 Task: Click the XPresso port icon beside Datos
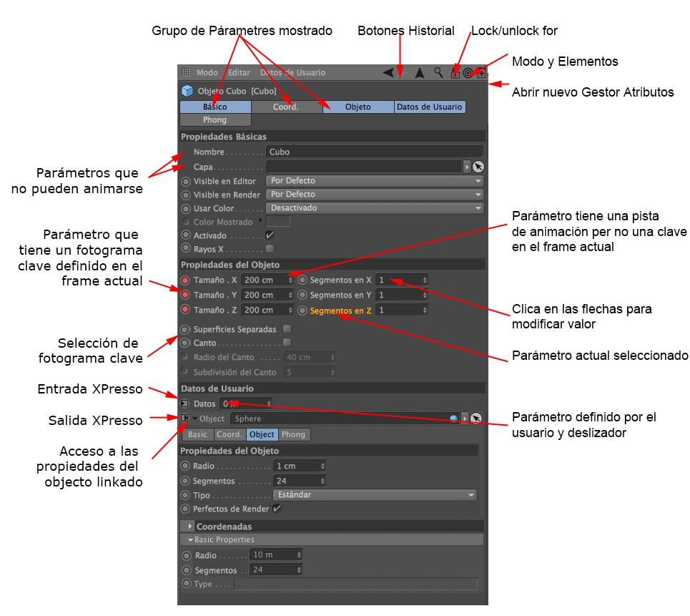coord(184,404)
